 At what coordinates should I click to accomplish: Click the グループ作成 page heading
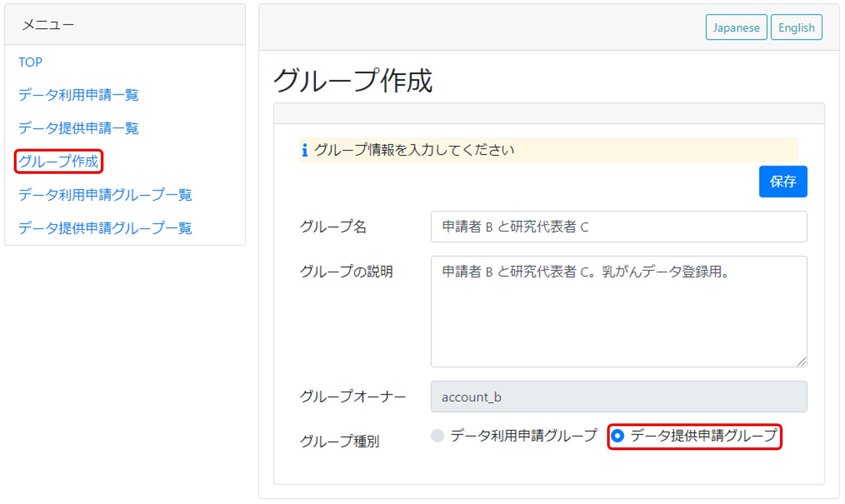(x=353, y=81)
